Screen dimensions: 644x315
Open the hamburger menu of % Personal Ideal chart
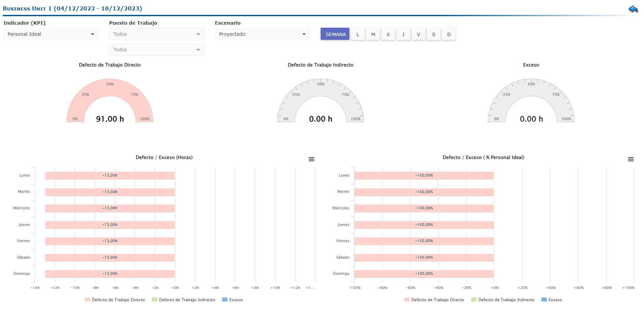point(631,159)
